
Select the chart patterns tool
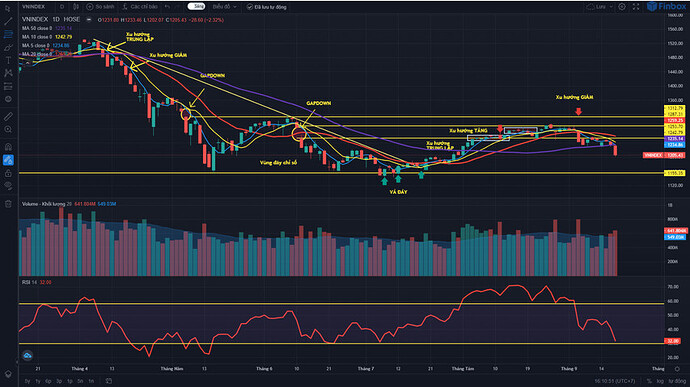tap(8, 73)
